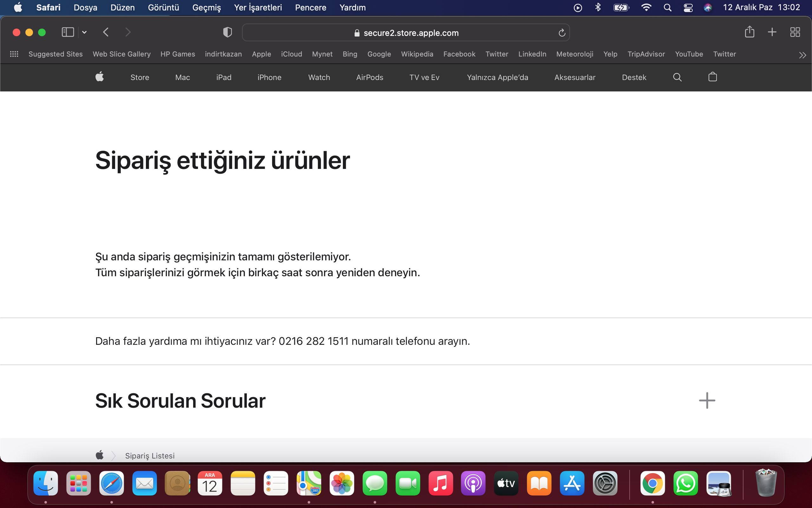This screenshot has width=812, height=508.
Task: Open Bluetooth status menu
Action: point(598,7)
